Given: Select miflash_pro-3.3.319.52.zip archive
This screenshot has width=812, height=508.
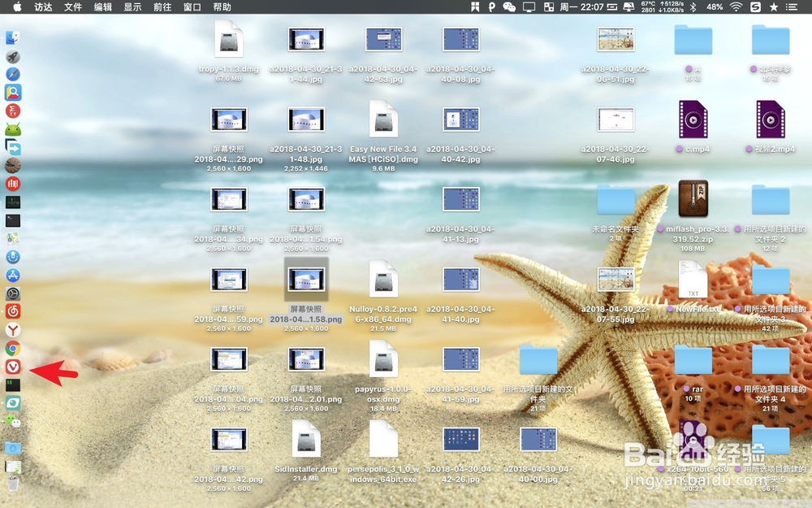Looking at the screenshot, I should pos(693,199).
